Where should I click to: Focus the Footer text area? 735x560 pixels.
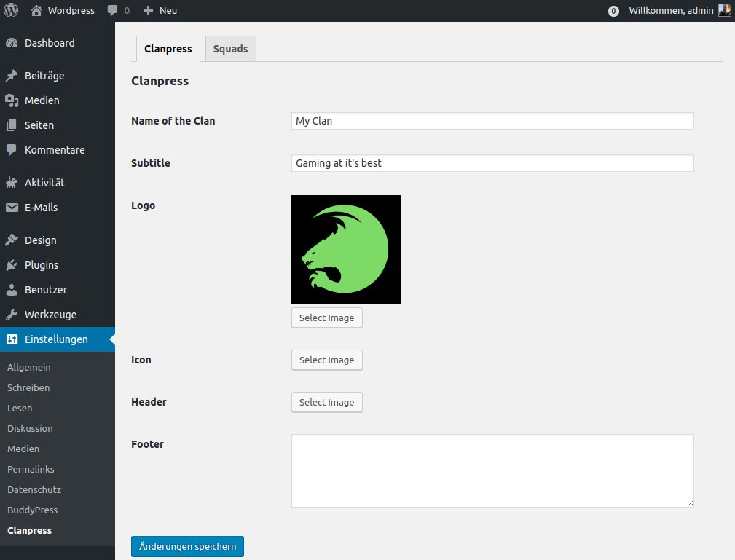coord(492,470)
